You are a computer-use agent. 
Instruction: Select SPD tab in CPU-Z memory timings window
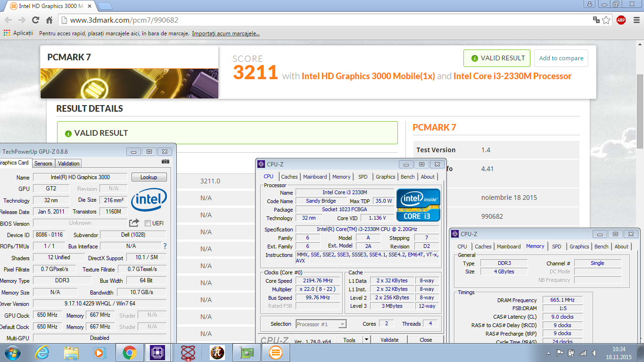tap(557, 247)
